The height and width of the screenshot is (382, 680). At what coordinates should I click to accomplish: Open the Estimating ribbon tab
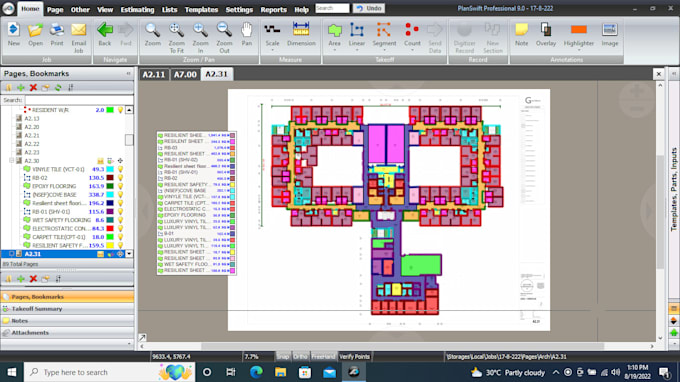click(x=137, y=10)
